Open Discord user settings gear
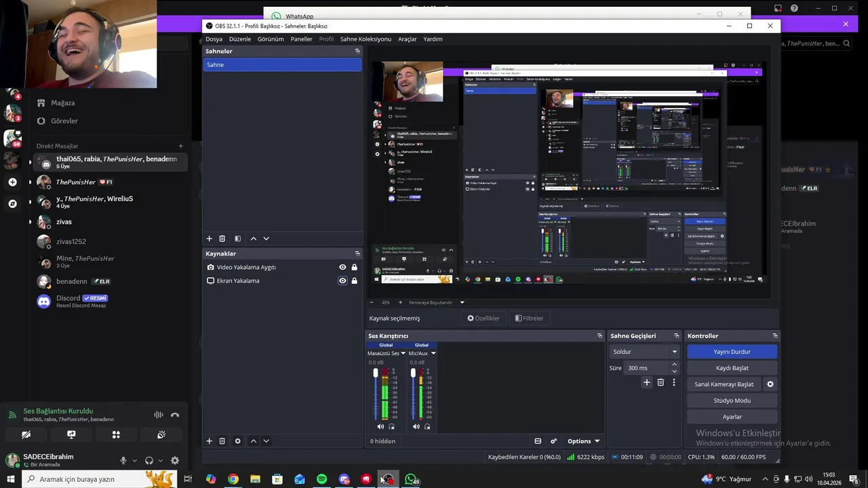 coord(175,460)
